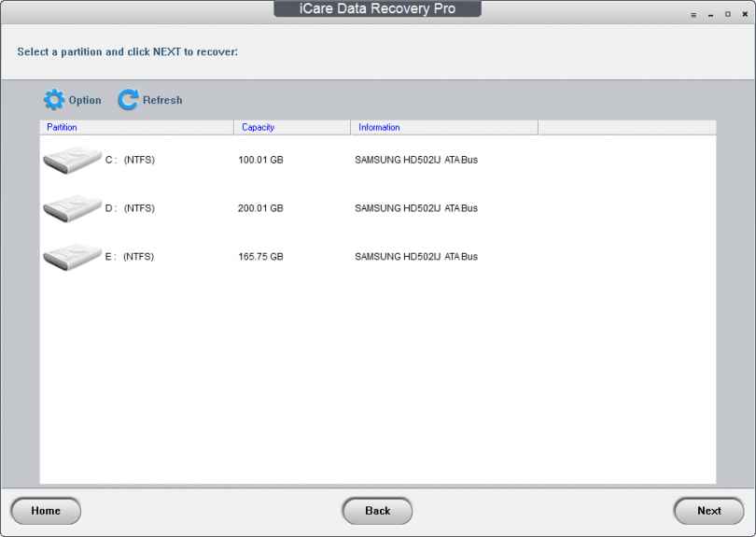
Task: Click the 165.75 GB capacity entry
Action: [260, 257]
